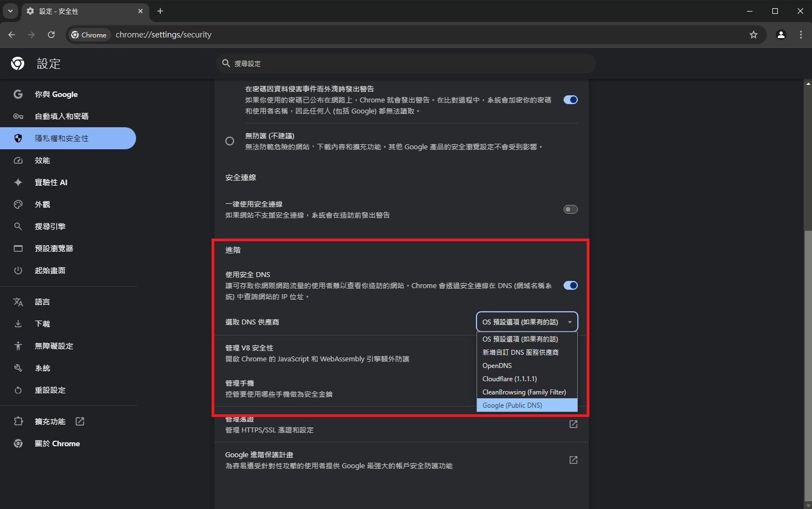Click the search magnifier icon in 搜尋設定
Screen dimensions: 812x509
click(x=226, y=63)
